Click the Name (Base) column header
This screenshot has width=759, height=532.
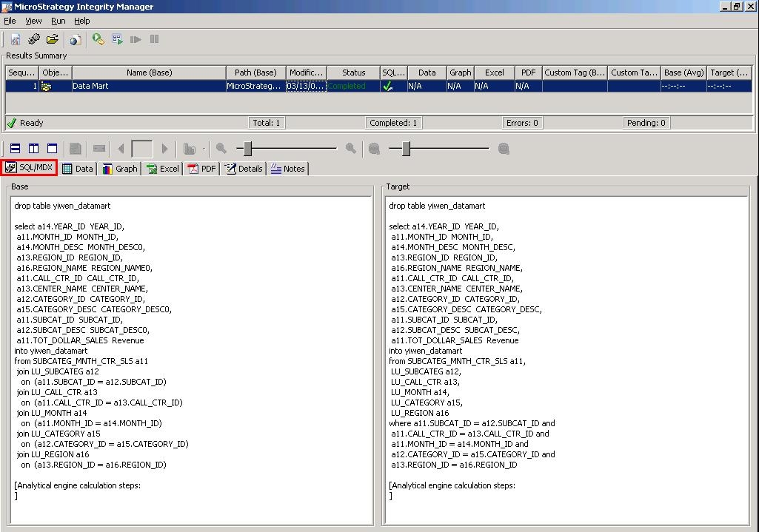pos(149,73)
